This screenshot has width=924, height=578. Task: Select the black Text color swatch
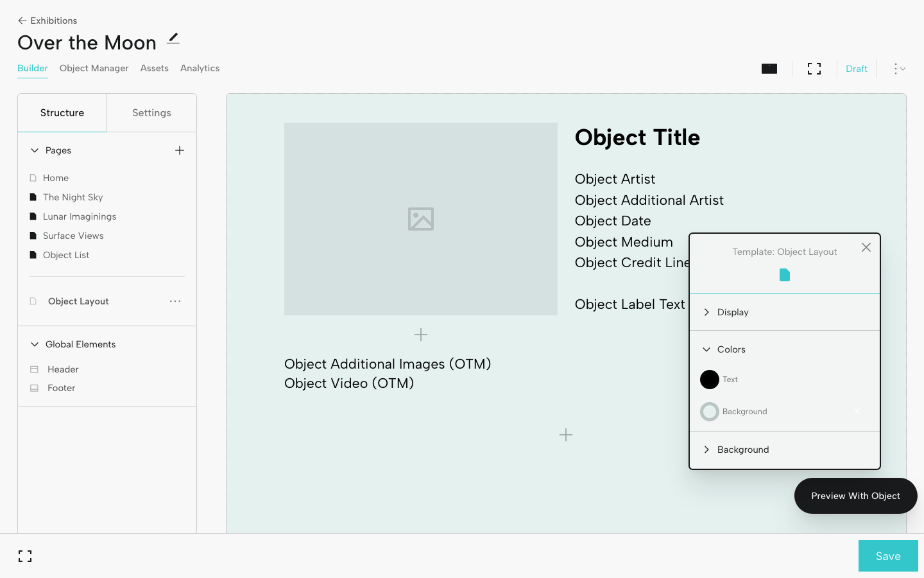710,380
